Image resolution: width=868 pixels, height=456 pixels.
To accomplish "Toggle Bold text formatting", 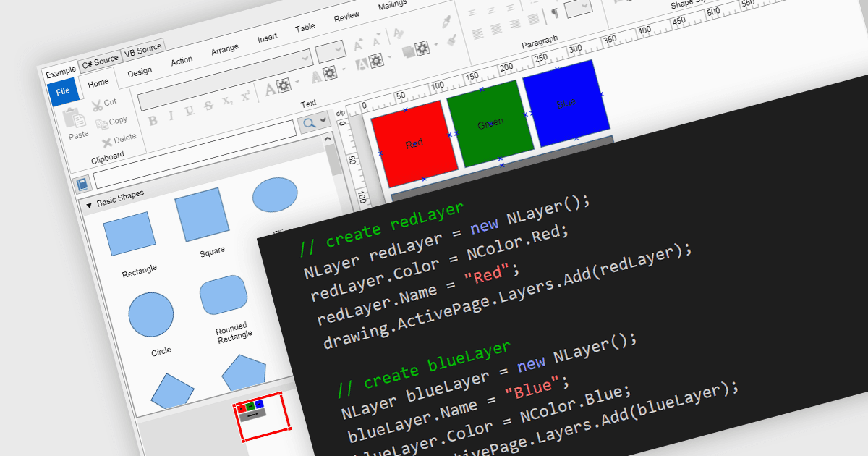I will [x=153, y=121].
